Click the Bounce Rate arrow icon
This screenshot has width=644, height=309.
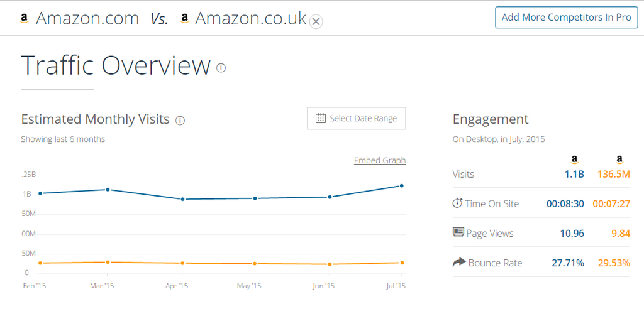(x=458, y=263)
